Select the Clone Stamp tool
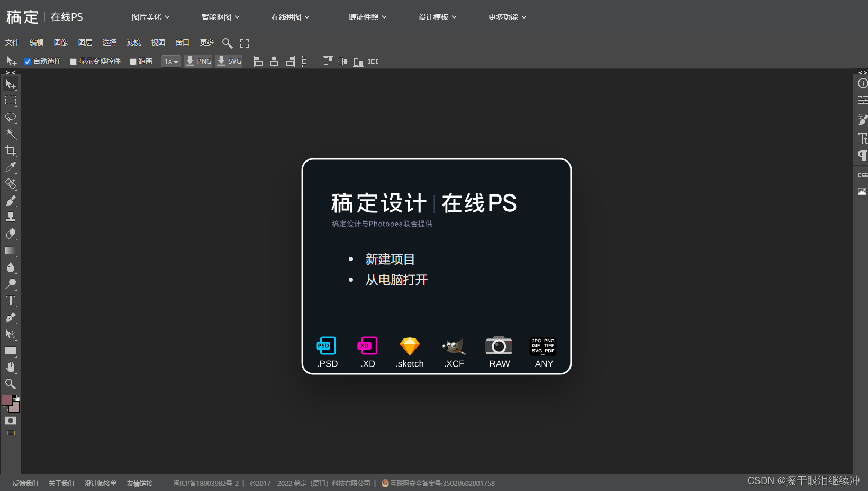The image size is (868, 491). click(x=11, y=217)
